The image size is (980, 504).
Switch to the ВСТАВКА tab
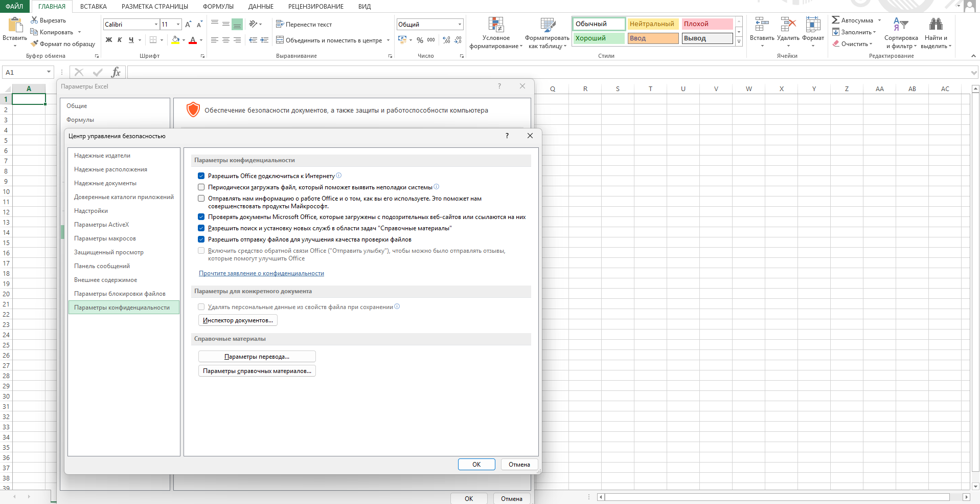point(94,6)
